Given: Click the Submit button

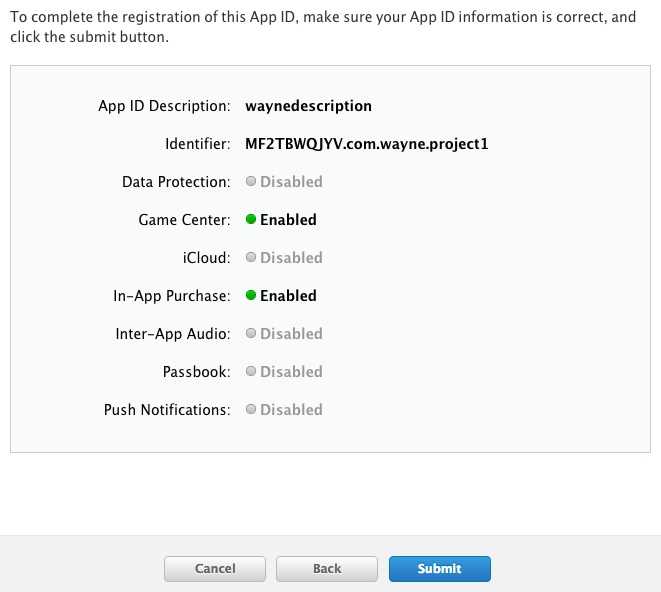Looking at the screenshot, I should (439, 569).
